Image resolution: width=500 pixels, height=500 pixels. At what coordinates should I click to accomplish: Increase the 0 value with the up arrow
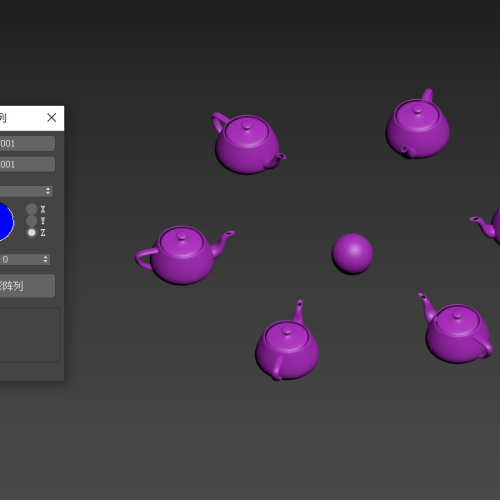click(46, 257)
